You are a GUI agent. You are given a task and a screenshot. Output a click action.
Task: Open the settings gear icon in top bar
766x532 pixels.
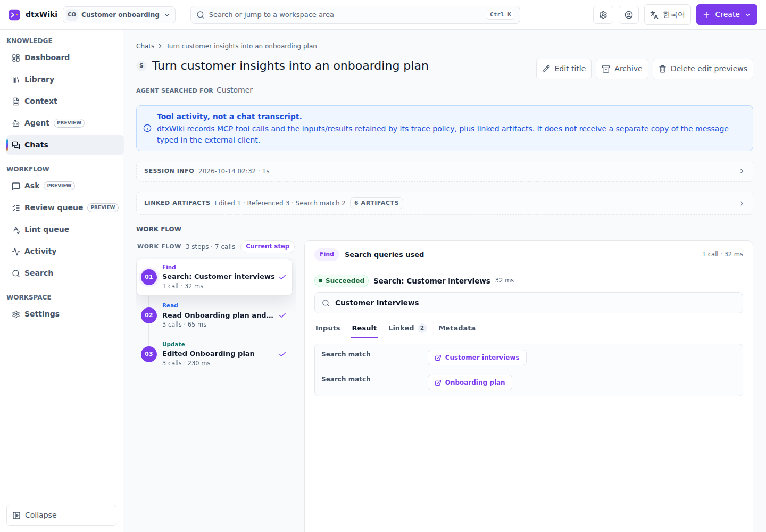603,15
